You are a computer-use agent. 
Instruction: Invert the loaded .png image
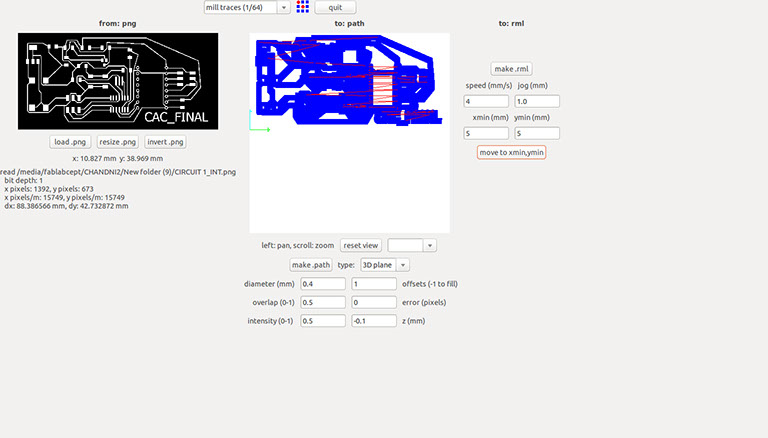pos(166,142)
